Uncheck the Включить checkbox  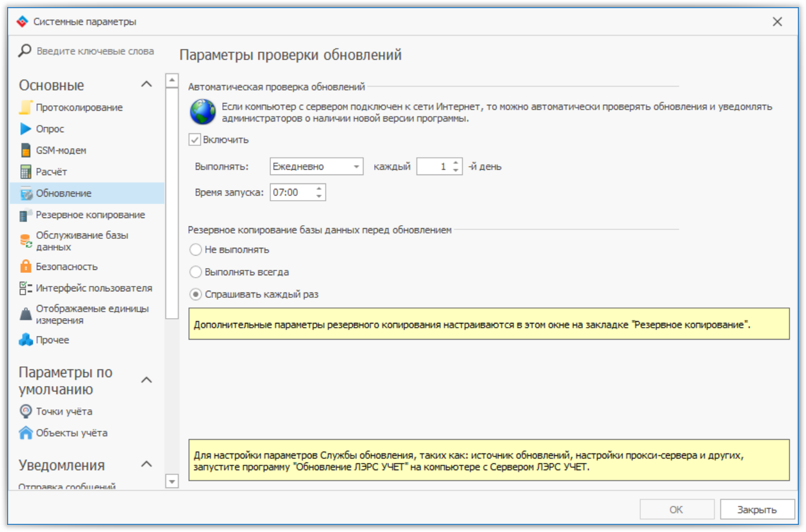click(x=194, y=139)
